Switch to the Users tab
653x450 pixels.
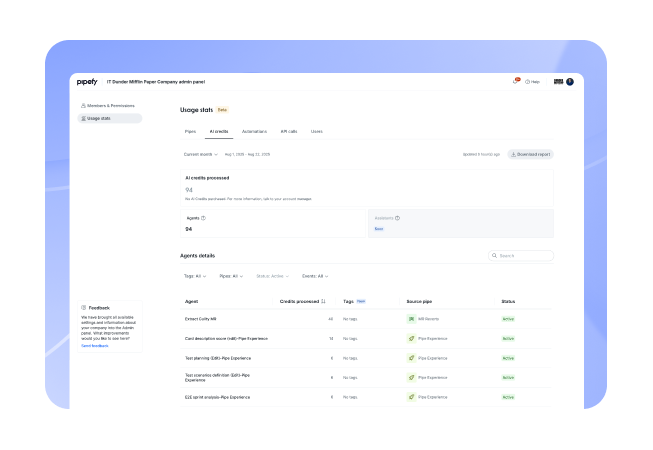[x=317, y=132]
